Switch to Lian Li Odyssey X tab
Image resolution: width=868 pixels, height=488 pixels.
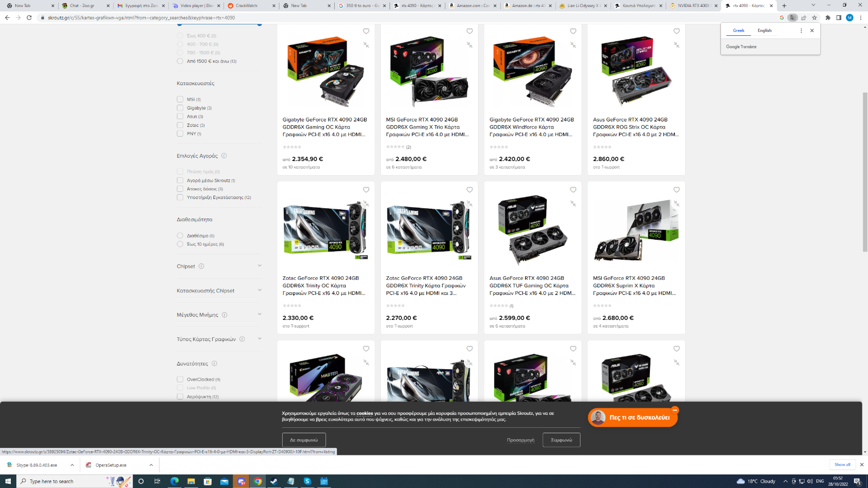(x=582, y=5)
